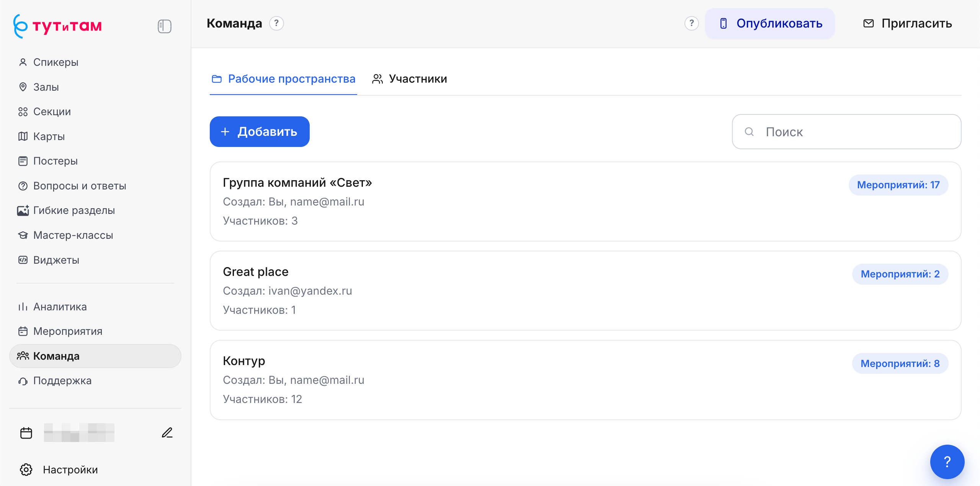
Task: Focus the Поиск search field
Action: coord(846,132)
